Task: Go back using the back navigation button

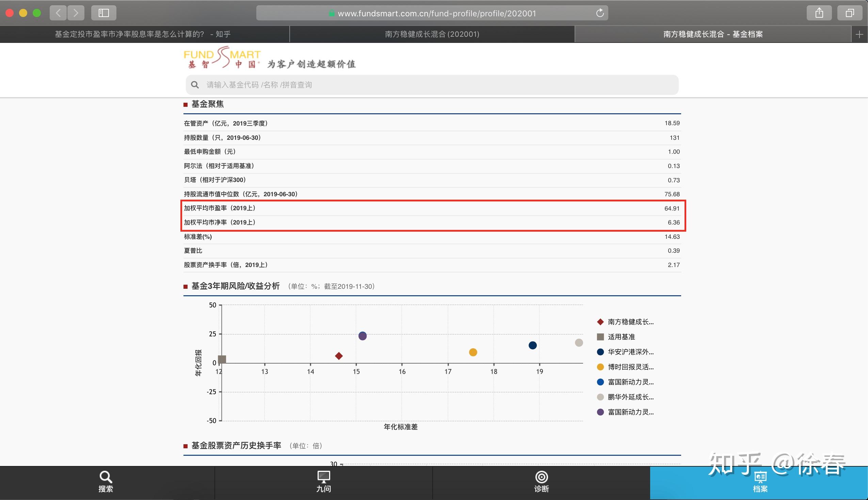Action: pyautogui.click(x=58, y=13)
